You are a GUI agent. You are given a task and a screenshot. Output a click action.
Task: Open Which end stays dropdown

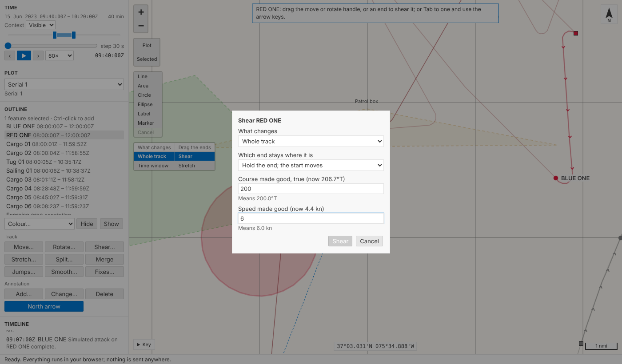pyautogui.click(x=311, y=165)
